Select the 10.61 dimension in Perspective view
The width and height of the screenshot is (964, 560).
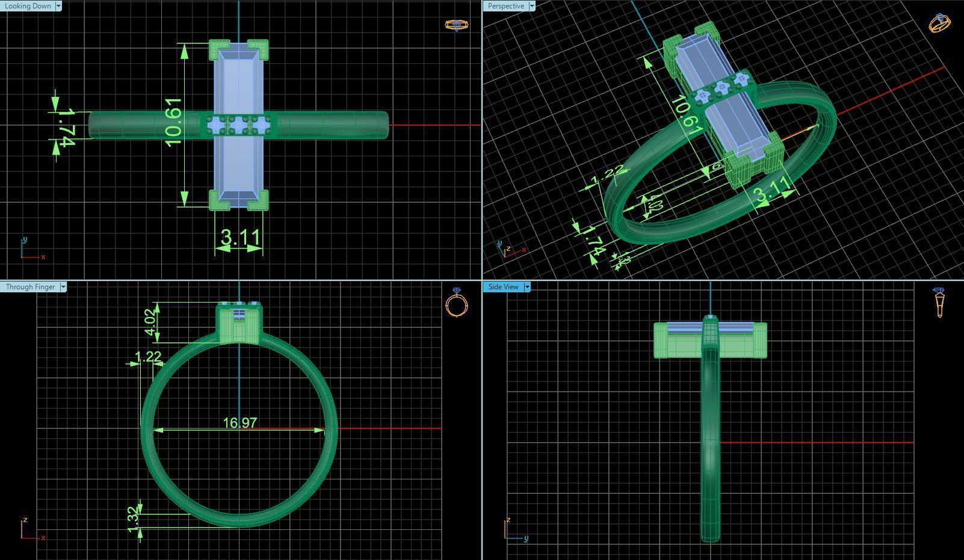[x=686, y=116]
